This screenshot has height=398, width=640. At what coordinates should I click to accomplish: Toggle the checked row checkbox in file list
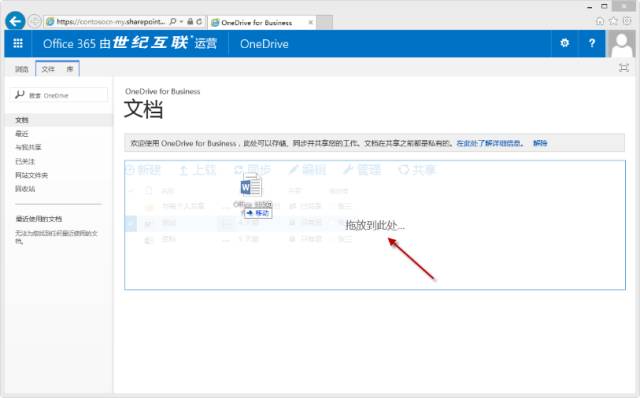[x=131, y=223]
